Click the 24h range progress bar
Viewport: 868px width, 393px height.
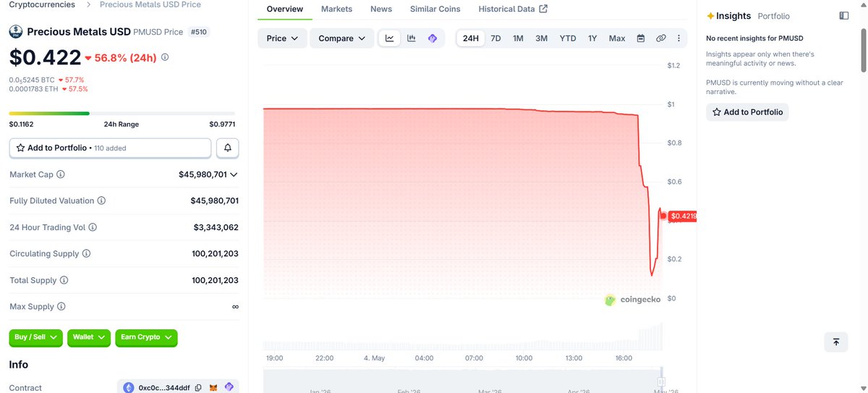[122, 113]
